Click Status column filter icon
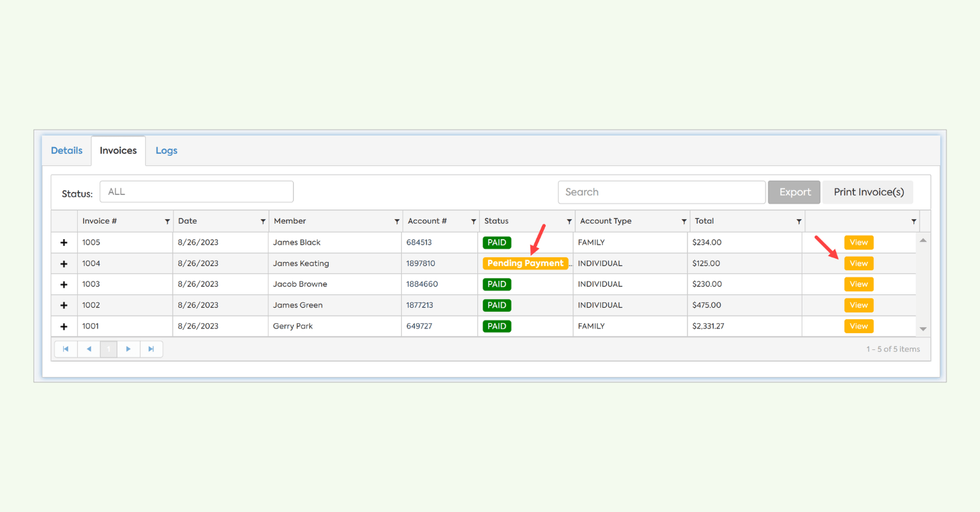Viewport: 980px width, 512px height. tap(569, 222)
